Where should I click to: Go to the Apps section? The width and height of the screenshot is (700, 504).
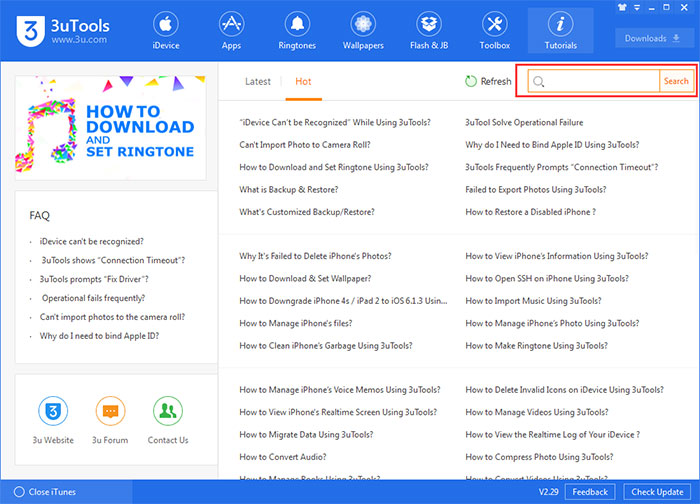pos(232,30)
